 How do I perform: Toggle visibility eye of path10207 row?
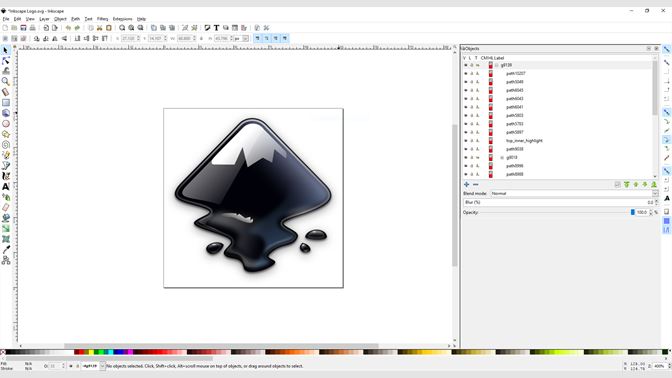pyautogui.click(x=466, y=74)
